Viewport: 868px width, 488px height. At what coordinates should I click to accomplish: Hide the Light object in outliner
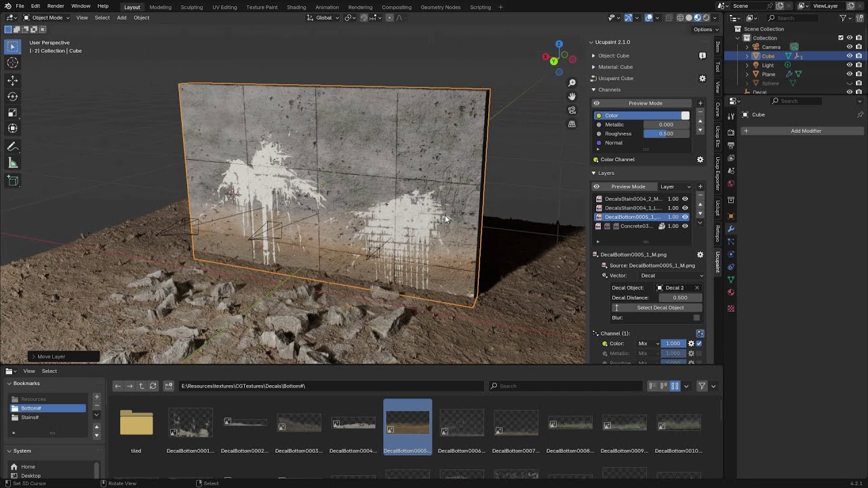pos(850,65)
